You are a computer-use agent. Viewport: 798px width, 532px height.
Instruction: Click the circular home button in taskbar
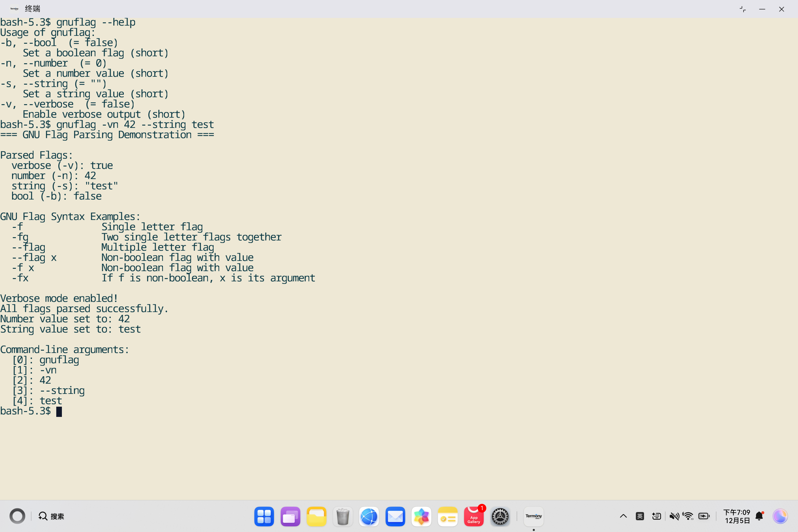pyautogui.click(x=17, y=516)
